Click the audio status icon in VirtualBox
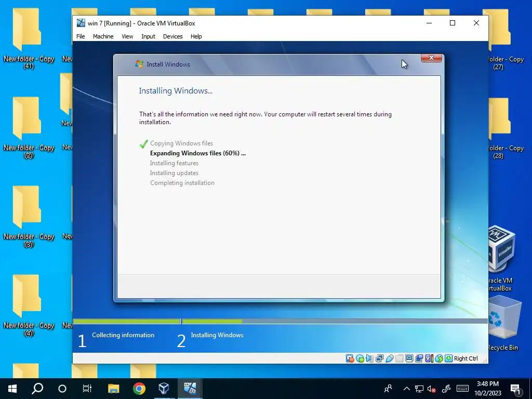This screenshot has width=532, height=399. (369, 358)
